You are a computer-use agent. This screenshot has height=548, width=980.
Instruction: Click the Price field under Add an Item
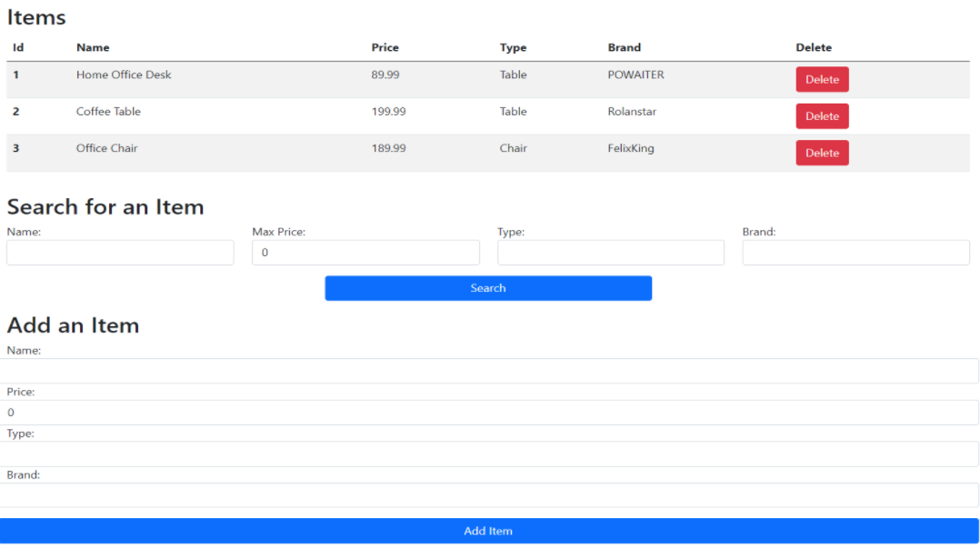pyautogui.click(x=488, y=412)
